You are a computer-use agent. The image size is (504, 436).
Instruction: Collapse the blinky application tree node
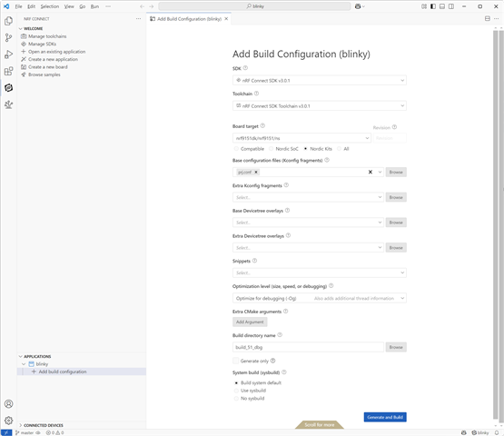(x=24, y=364)
